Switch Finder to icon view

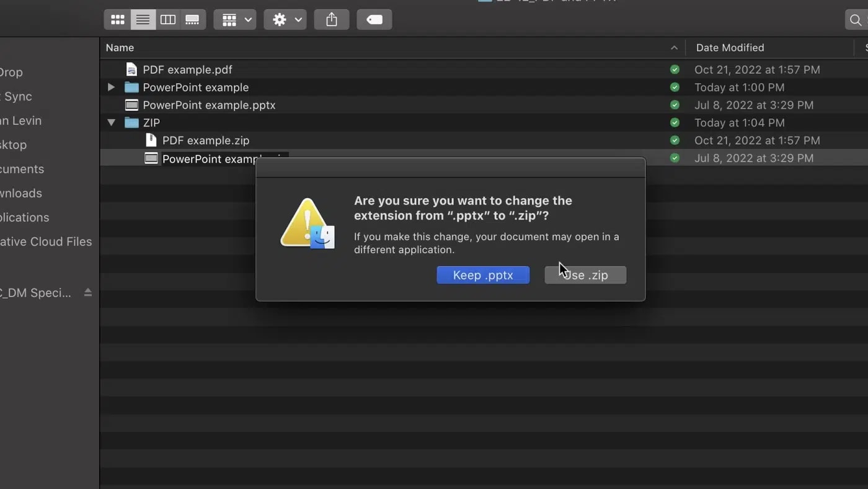coord(117,19)
